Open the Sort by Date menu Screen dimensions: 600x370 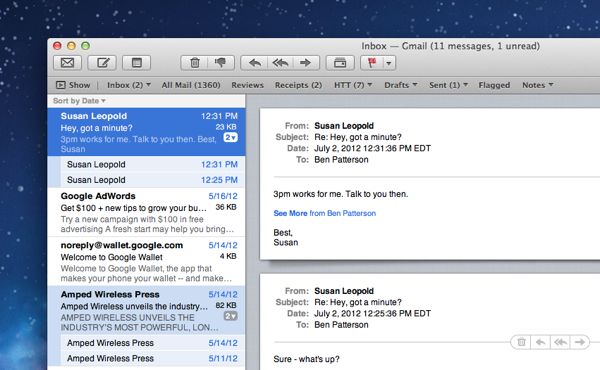tap(79, 101)
